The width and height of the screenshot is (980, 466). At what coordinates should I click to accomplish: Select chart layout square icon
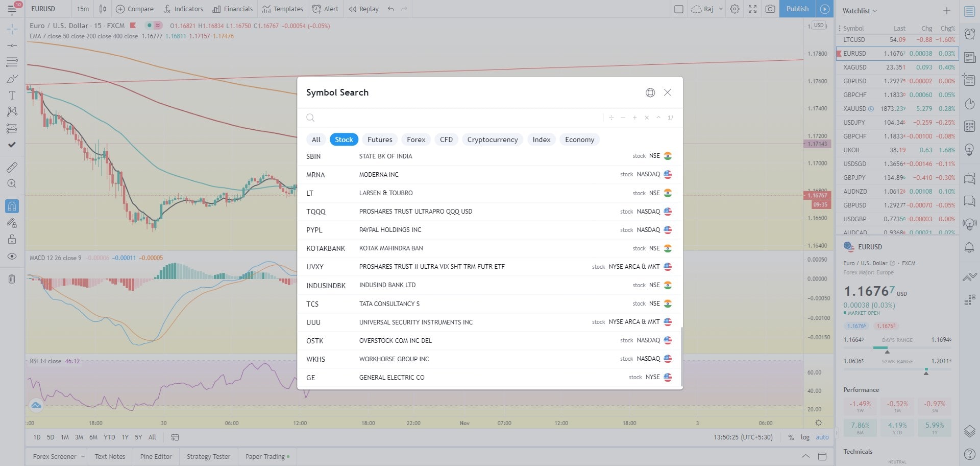pyautogui.click(x=679, y=9)
